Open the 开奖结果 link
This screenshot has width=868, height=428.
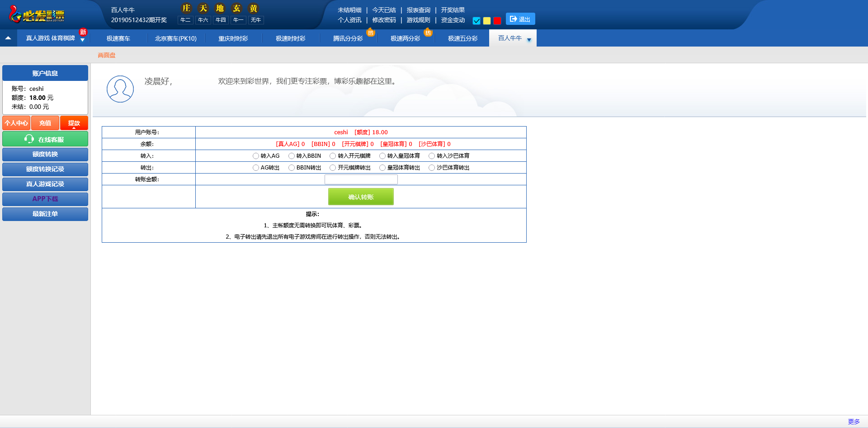tap(453, 10)
